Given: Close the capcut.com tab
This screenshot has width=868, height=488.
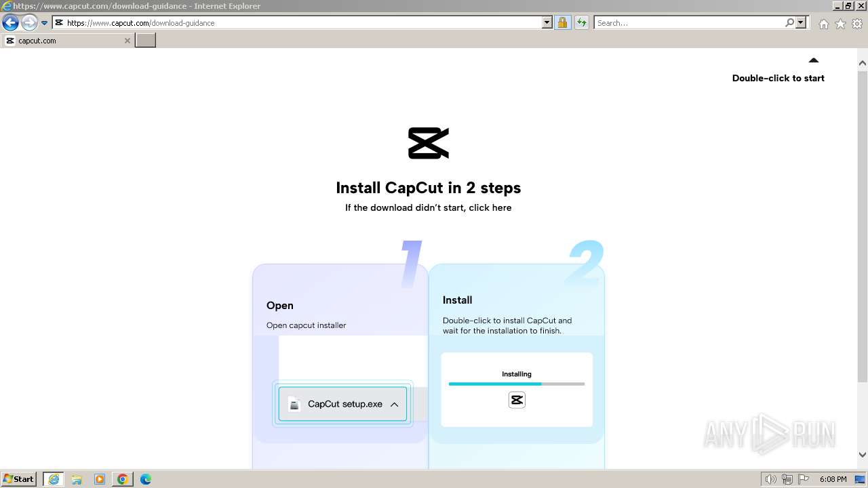Looking at the screenshot, I should [x=127, y=41].
